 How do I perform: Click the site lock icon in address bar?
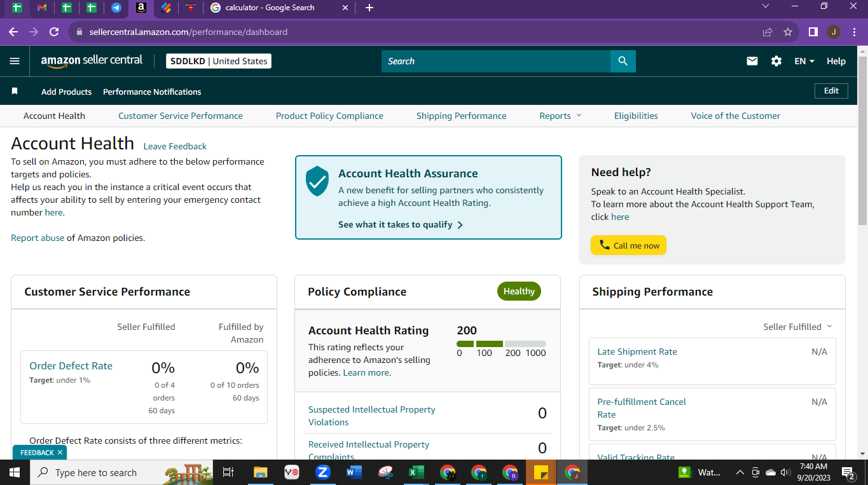(79, 32)
